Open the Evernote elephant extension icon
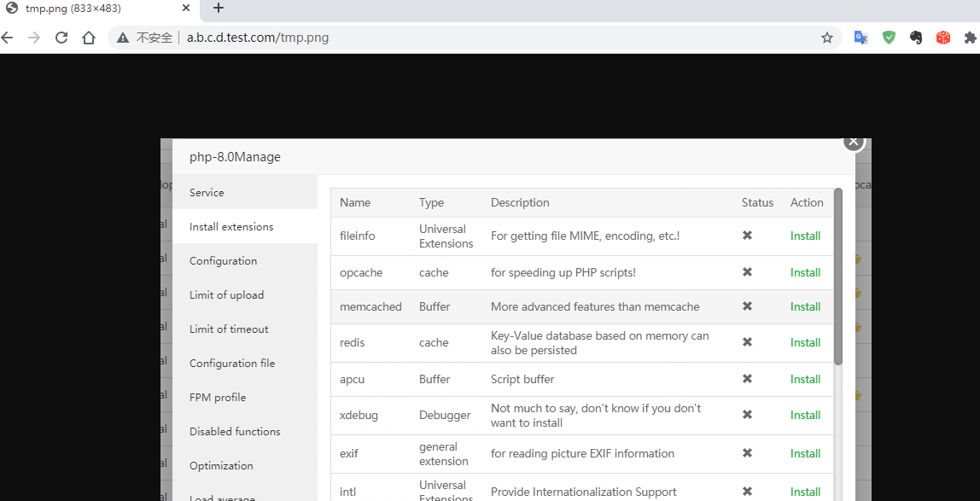This screenshot has height=501, width=980. point(916,38)
